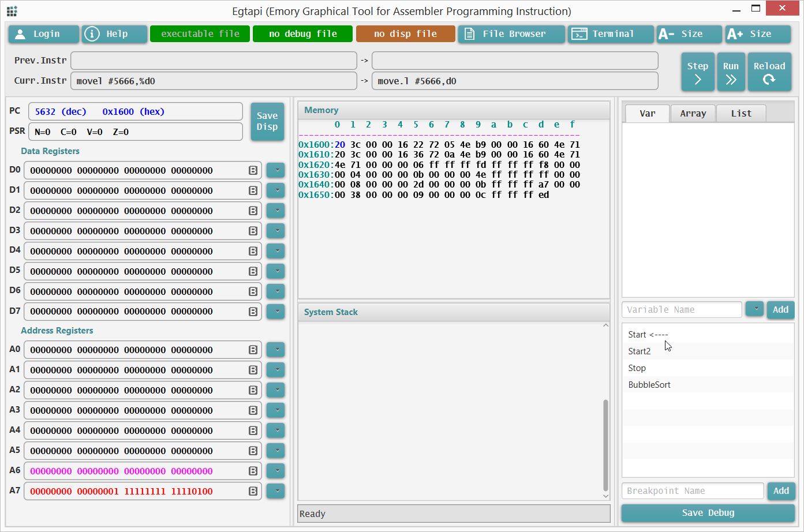Open the variable type dropdown beside Add

(x=754, y=309)
